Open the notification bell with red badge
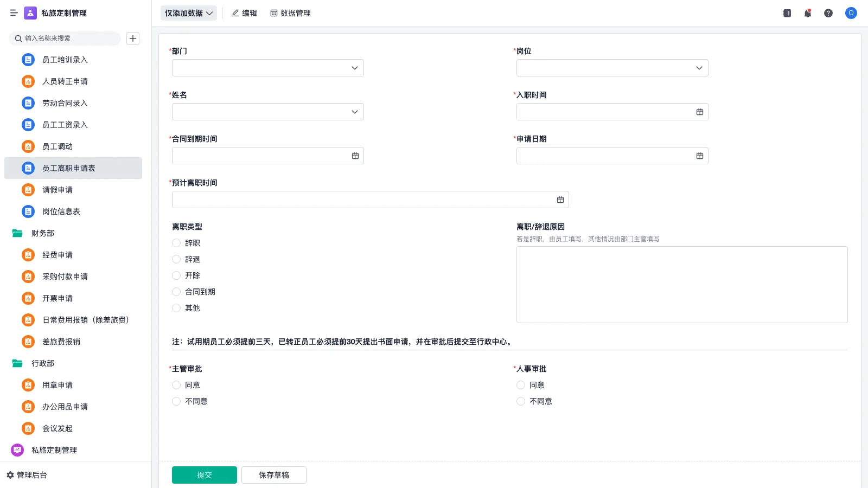Image resolution: width=868 pixels, height=488 pixels. 807,13
